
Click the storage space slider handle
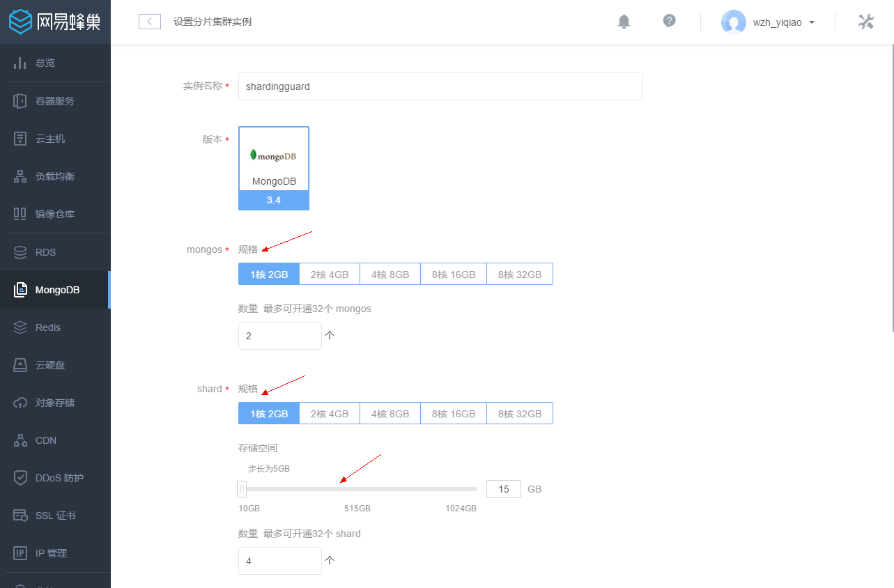pyautogui.click(x=242, y=489)
